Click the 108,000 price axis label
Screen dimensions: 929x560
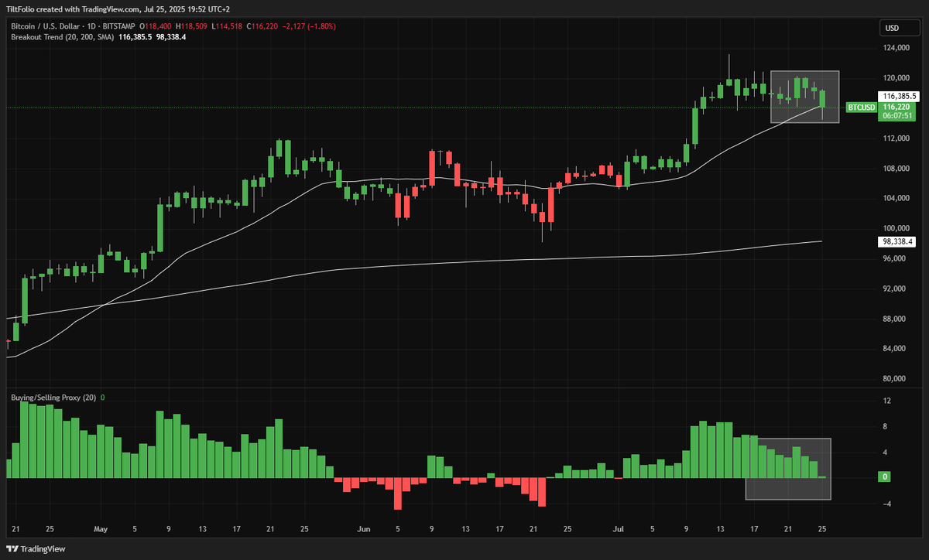coord(896,169)
